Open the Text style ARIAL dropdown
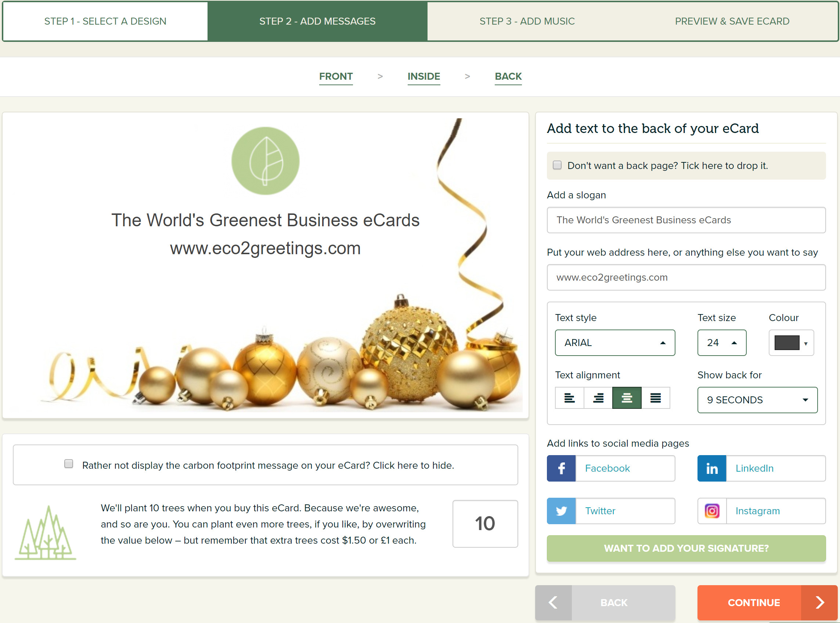This screenshot has height=623, width=840. [615, 343]
